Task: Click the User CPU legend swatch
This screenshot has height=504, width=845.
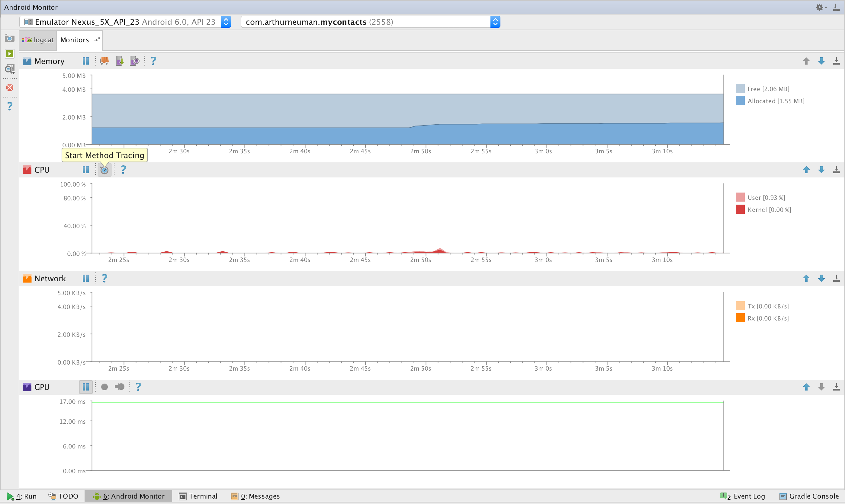Action: click(740, 197)
